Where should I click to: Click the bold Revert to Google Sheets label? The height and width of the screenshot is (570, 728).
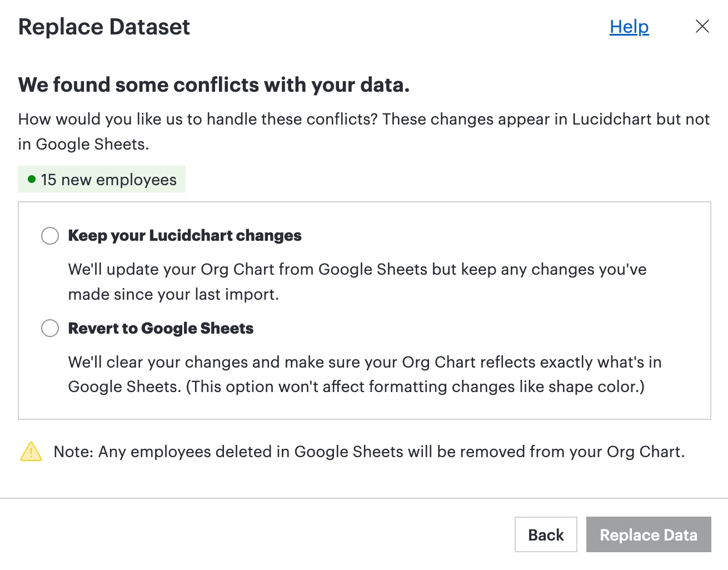[161, 328]
